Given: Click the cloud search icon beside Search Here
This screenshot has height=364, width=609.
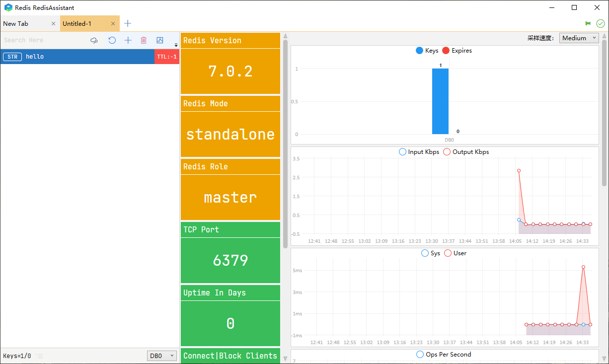Looking at the screenshot, I should pos(94,40).
